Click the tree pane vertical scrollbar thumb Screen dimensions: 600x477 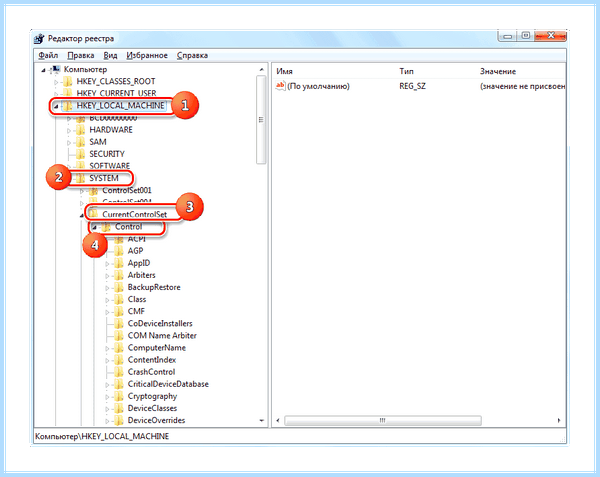pos(261,120)
